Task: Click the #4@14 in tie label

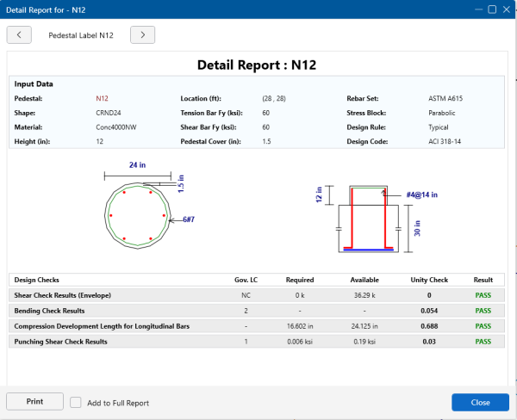Action: point(420,195)
